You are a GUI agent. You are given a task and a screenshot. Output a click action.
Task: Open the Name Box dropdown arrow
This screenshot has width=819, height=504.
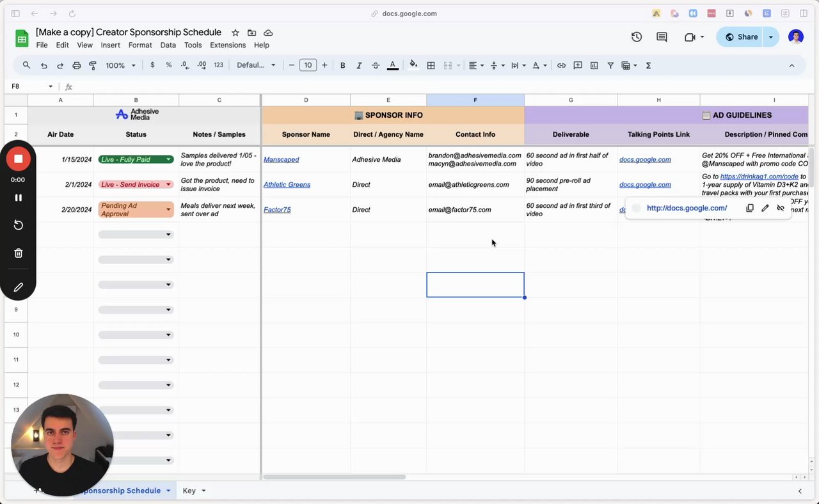(51, 86)
